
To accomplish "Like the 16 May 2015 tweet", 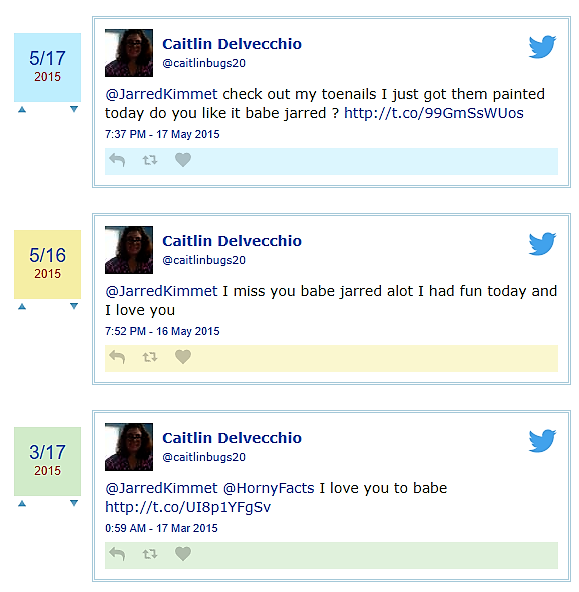I will pos(183,357).
